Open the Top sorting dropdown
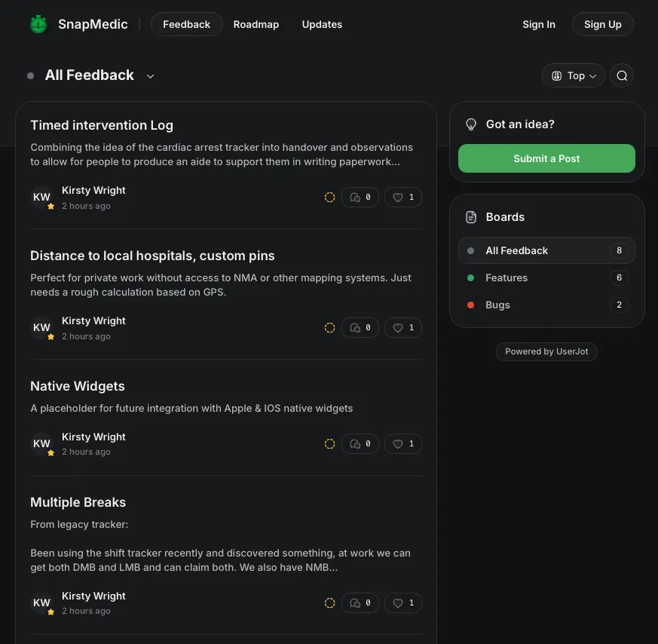The width and height of the screenshot is (658, 644). (574, 75)
